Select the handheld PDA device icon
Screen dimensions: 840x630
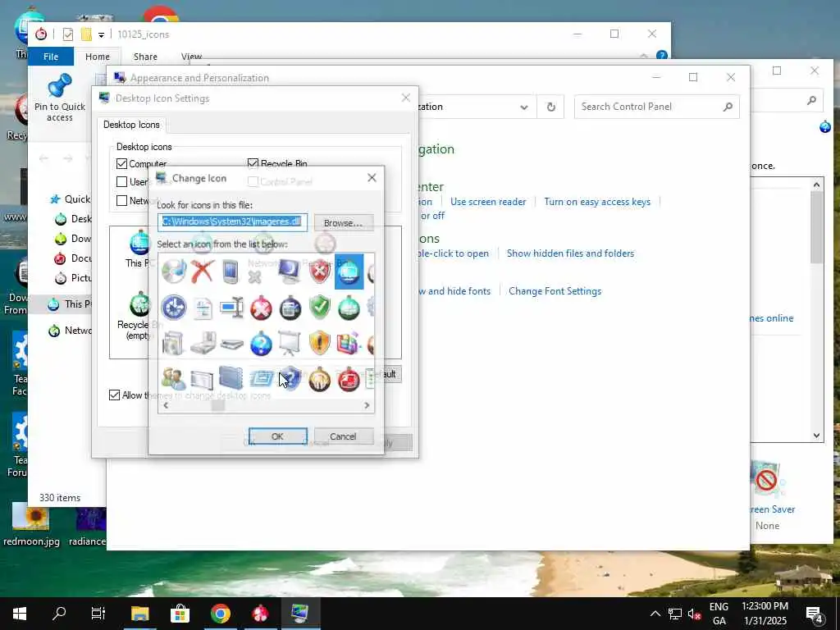(x=231, y=272)
